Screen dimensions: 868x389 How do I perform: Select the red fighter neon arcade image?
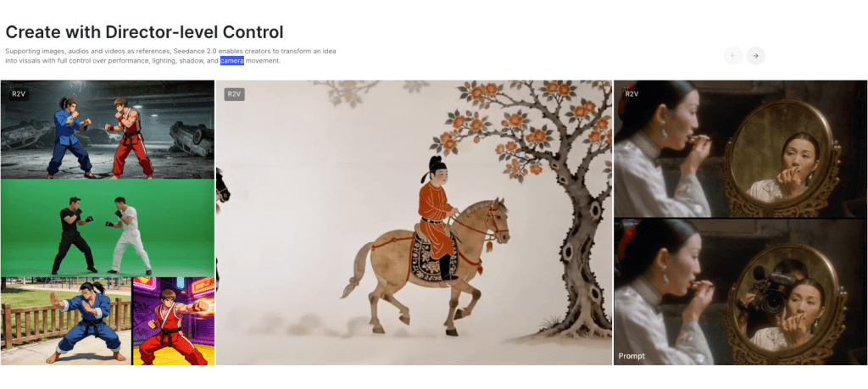[x=174, y=321]
